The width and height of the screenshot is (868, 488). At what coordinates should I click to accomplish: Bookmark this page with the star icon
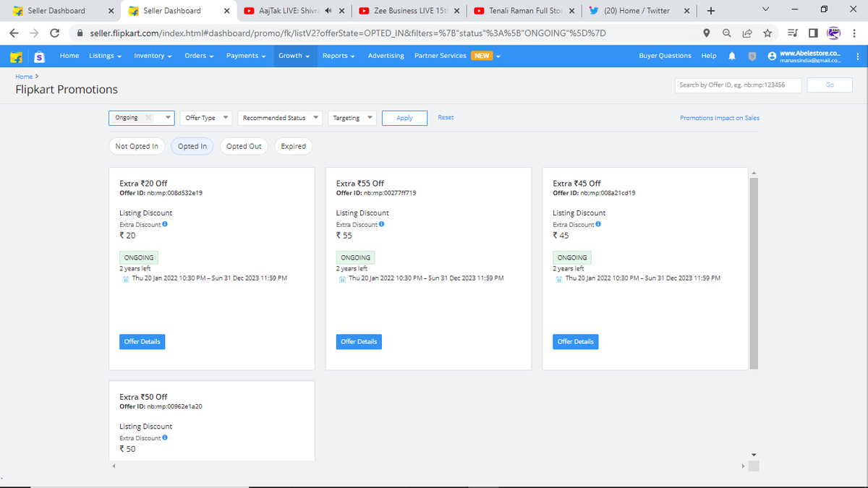click(767, 33)
